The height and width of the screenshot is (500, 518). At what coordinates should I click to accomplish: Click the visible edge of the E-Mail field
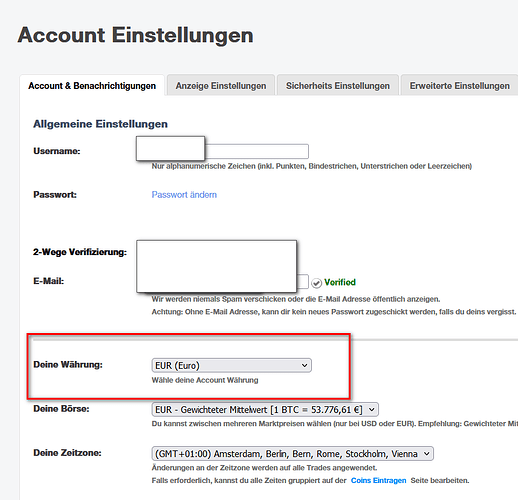click(303, 282)
